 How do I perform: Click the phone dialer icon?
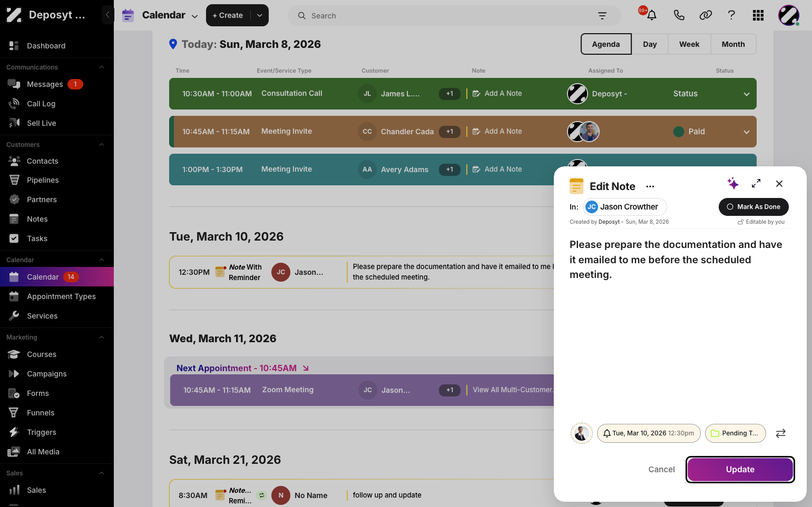click(679, 15)
